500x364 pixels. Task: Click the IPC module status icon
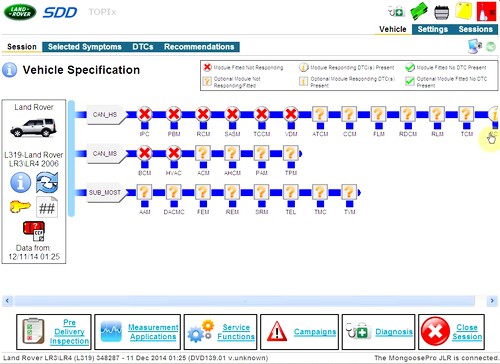click(144, 114)
